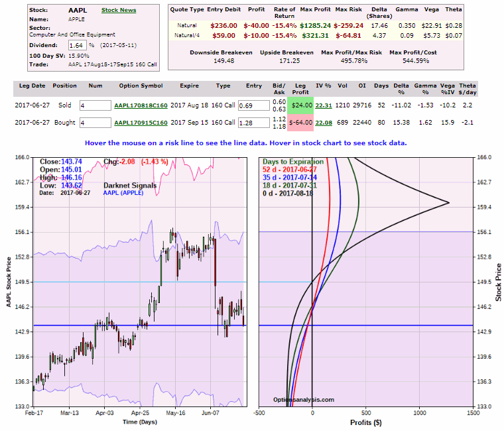Click Max Profit/Max Risk value 495.78%
Image resolution: width=504 pixels, height=431 pixels.
(354, 61)
